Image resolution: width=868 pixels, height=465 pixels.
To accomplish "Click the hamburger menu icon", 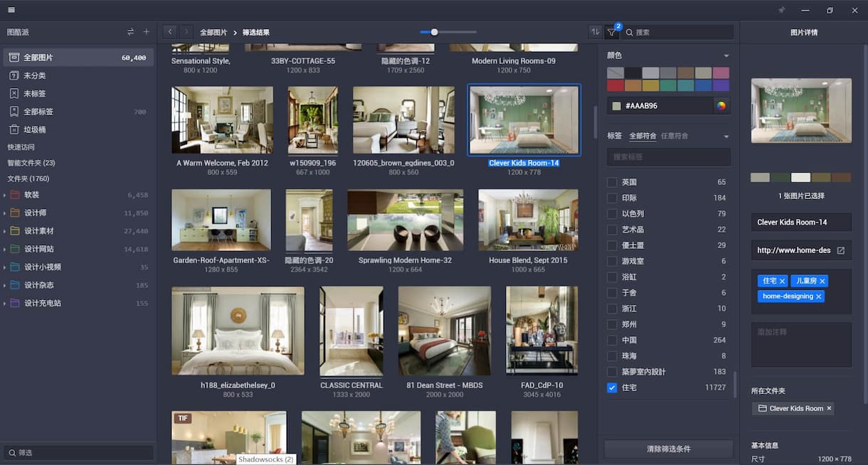I will 11,10.
